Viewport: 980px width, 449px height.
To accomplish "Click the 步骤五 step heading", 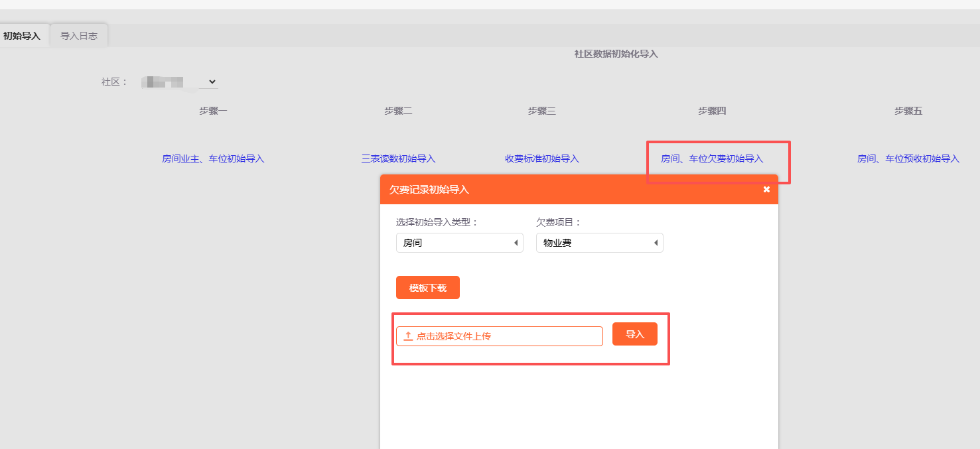I will (908, 111).
